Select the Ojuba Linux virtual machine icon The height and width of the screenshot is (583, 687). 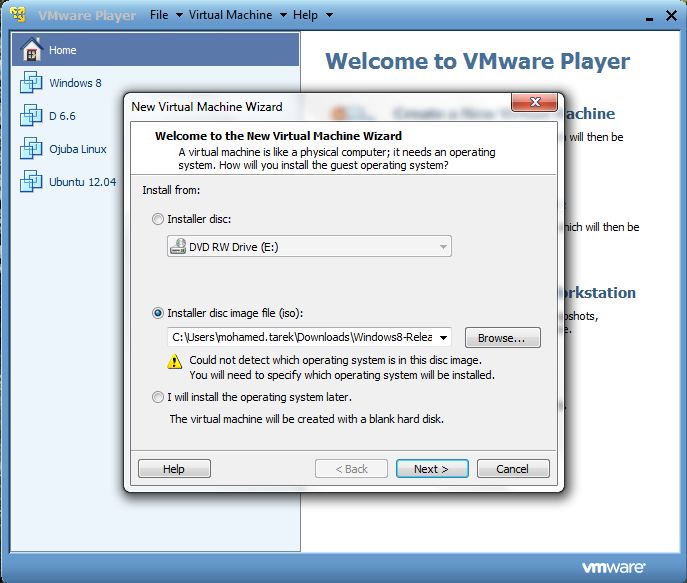(x=31, y=148)
